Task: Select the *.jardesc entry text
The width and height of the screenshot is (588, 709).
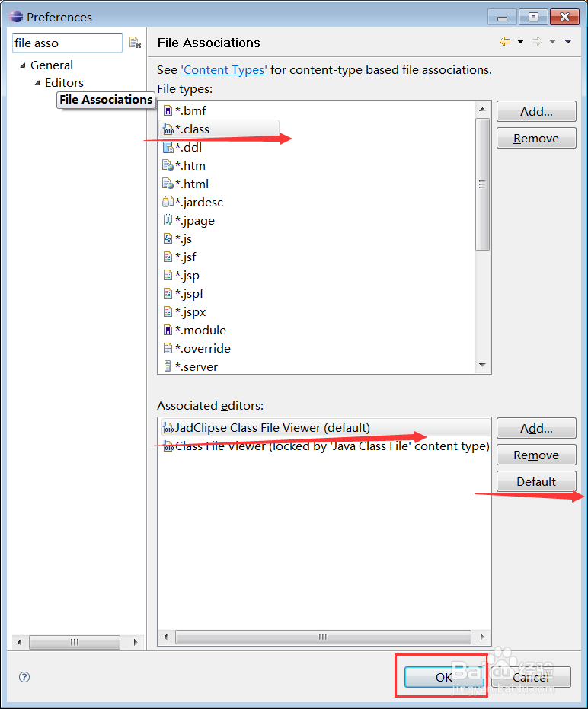Action: [x=199, y=202]
